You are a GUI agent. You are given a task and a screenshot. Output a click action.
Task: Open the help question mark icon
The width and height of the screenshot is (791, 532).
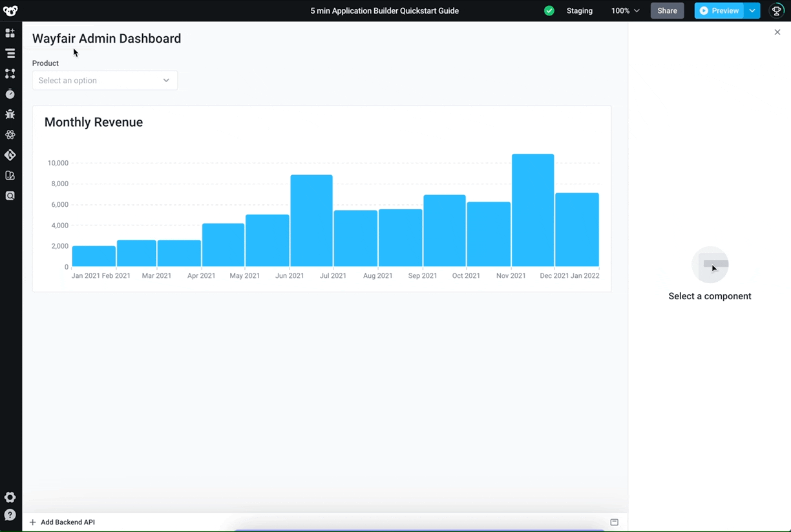(10, 515)
